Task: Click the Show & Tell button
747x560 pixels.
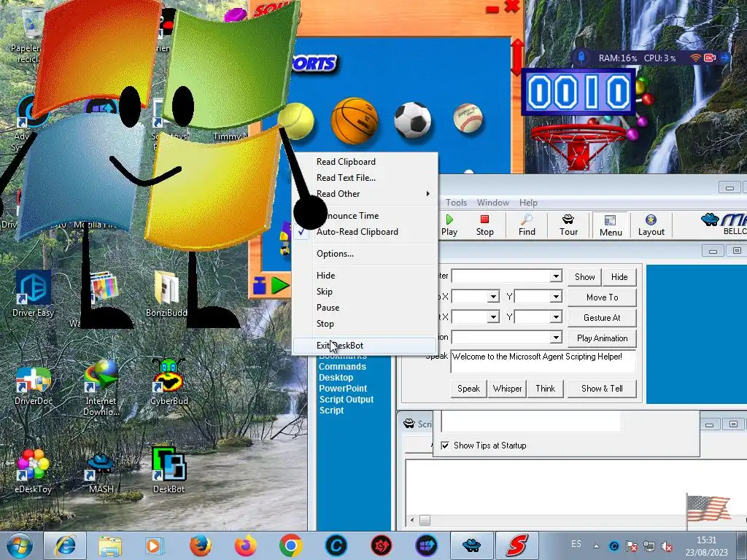Action: (x=602, y=389)
